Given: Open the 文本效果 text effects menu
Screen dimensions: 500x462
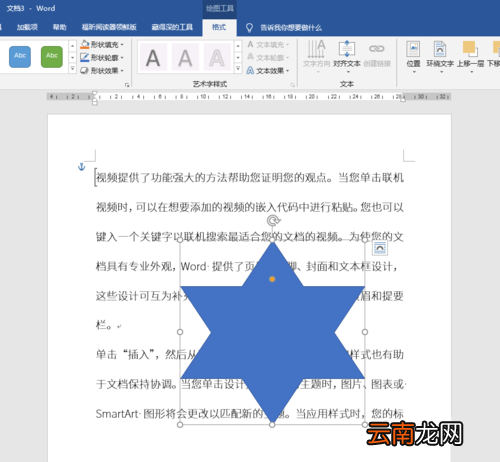Looking at the screenshot, I should (x=268, y=70).
